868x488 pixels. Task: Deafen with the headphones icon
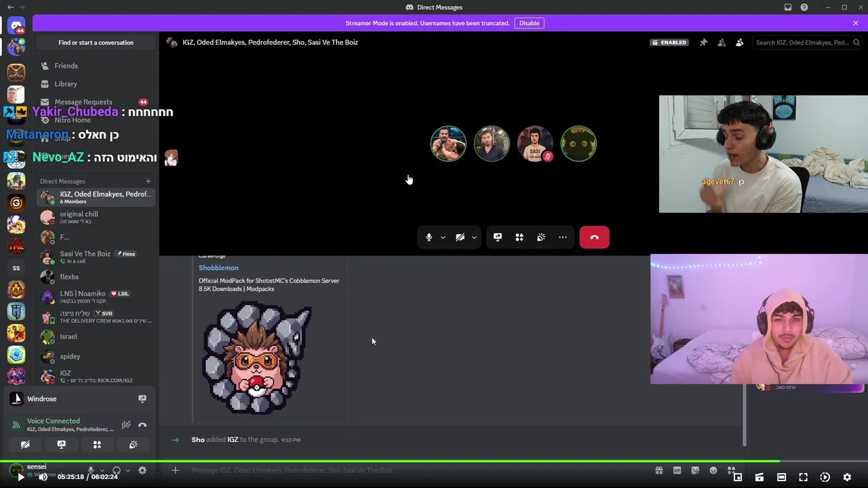tap(117, 470)
